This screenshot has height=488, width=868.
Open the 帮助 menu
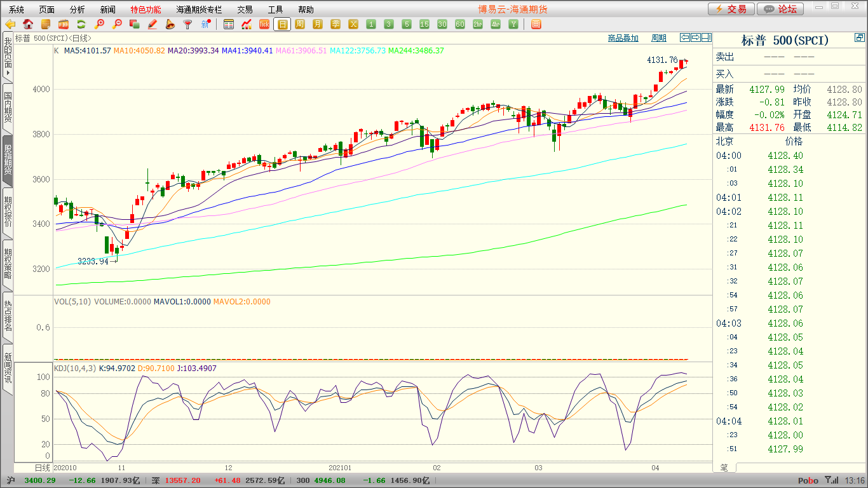[306, 10]
